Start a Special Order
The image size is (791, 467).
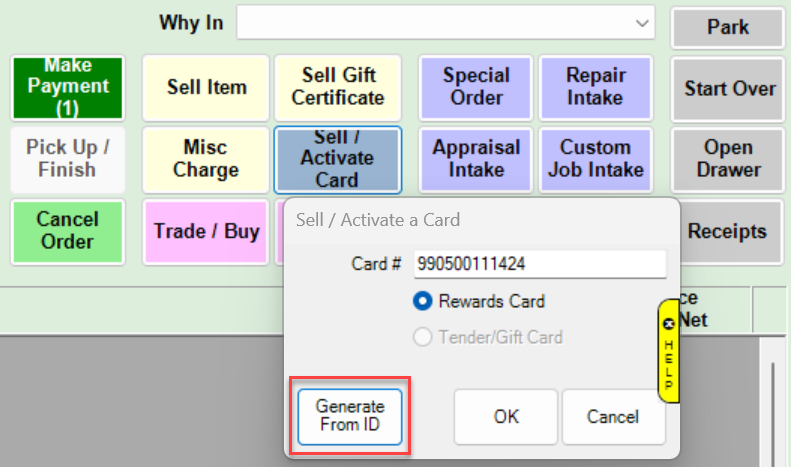click(476, 88)
